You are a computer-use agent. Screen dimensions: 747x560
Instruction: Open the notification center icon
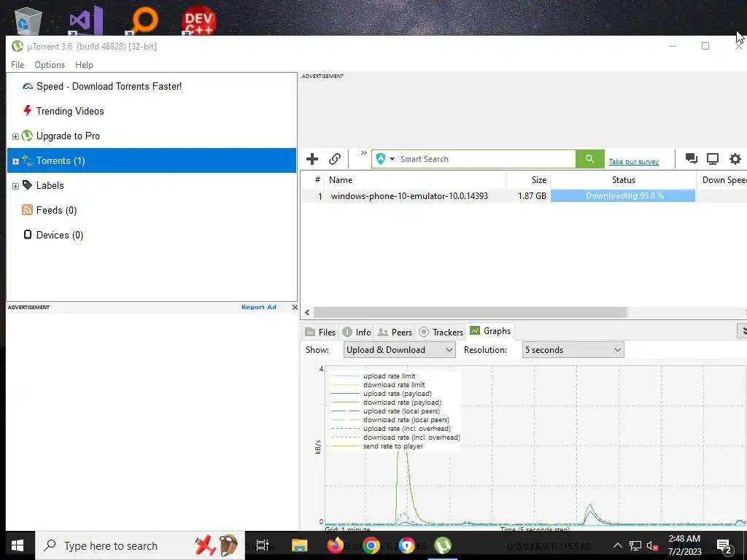coord(724,546)
